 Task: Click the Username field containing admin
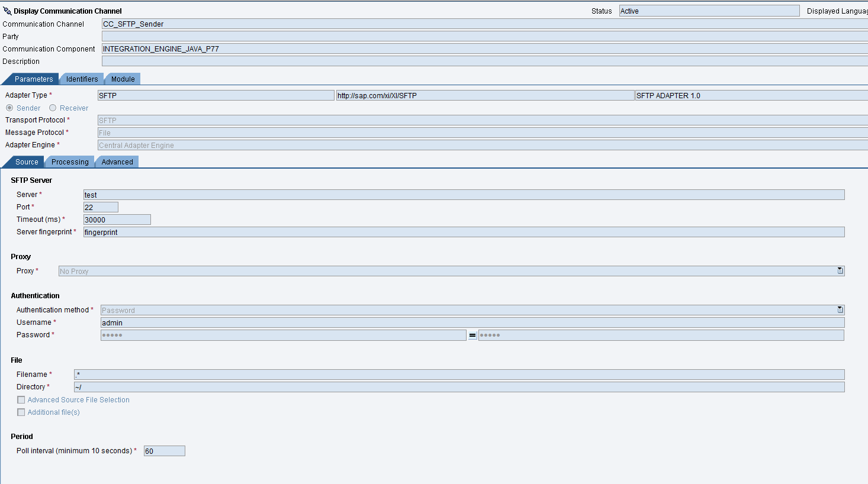tap(472, 322)
